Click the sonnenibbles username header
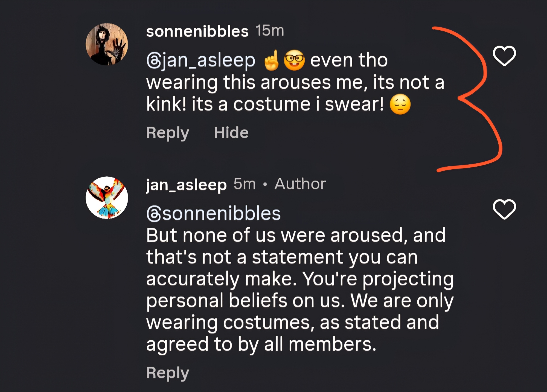 197,31
